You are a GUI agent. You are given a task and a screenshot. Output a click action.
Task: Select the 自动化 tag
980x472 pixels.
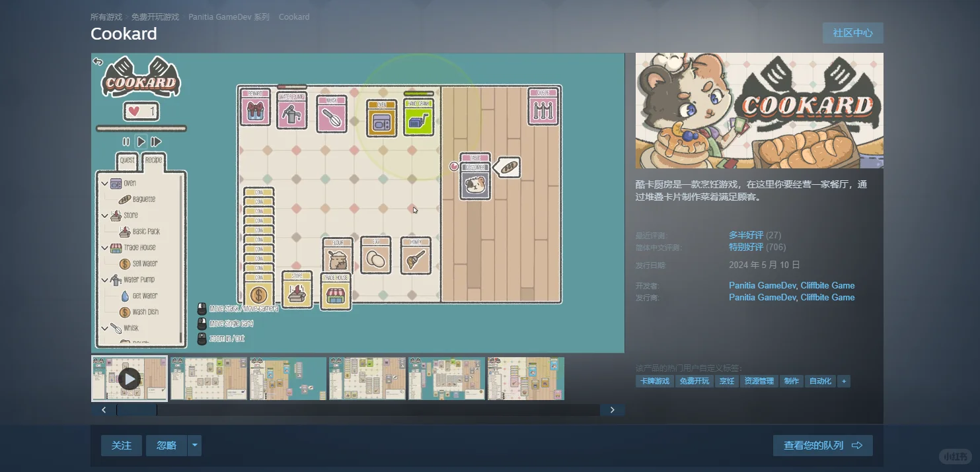pyautogui.click(x=820, y=381)
